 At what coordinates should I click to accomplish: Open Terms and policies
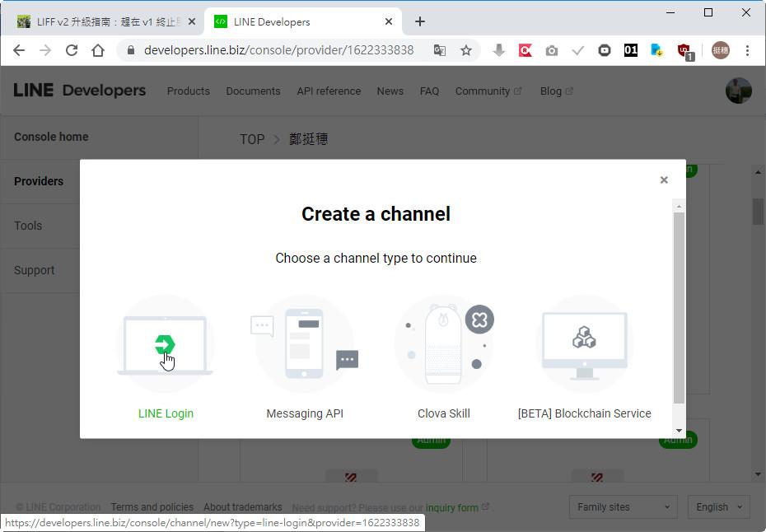[x=152, y=507]
